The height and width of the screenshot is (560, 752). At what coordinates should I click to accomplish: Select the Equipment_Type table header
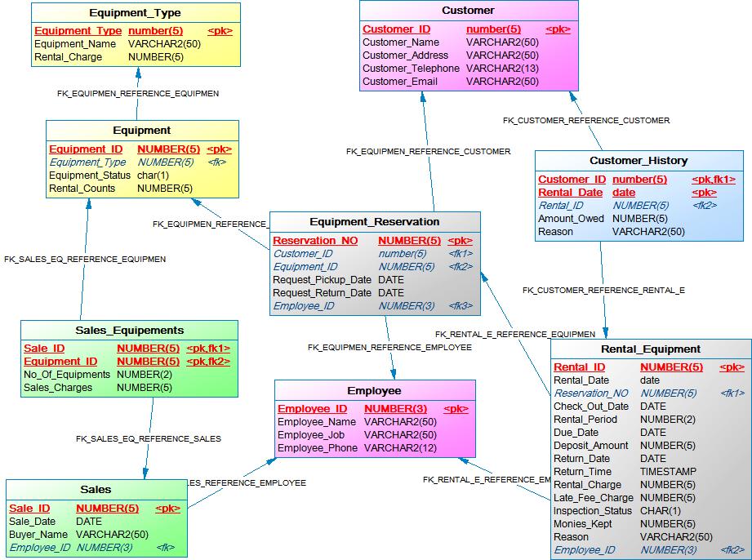pyautogui.click(x=135, y=13)
